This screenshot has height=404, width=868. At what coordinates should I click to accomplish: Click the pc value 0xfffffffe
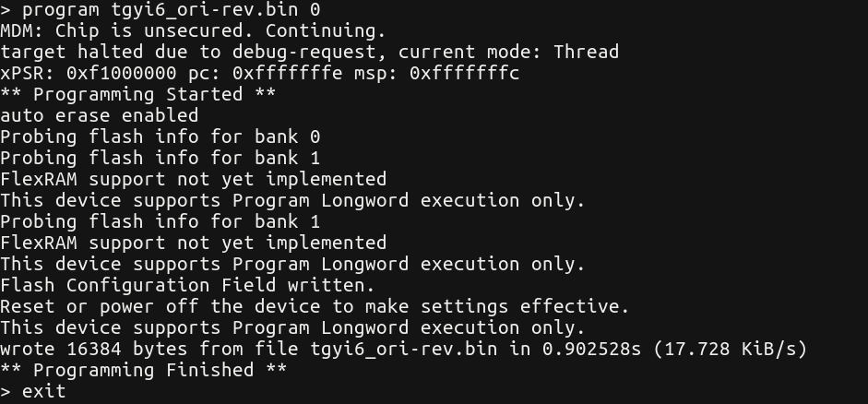[x=287, y=73]
